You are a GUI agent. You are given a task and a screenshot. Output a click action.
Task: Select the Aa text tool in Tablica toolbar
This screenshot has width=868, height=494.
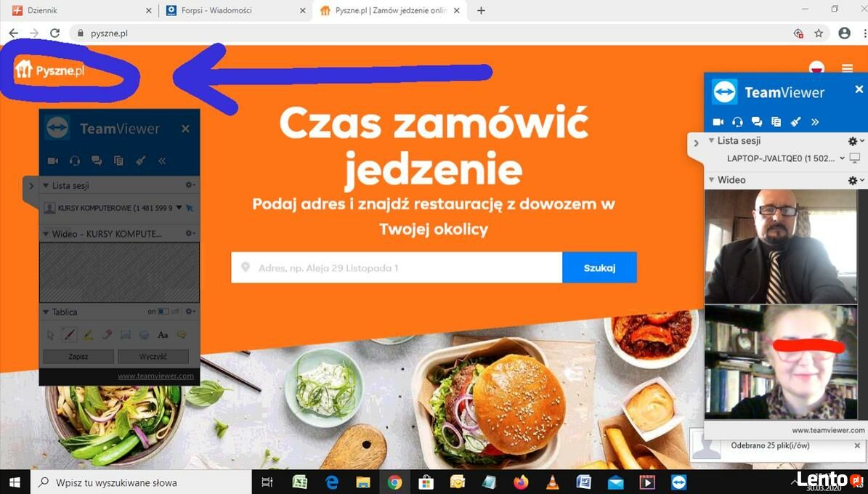pyautogui.click(x=163, y=334)
